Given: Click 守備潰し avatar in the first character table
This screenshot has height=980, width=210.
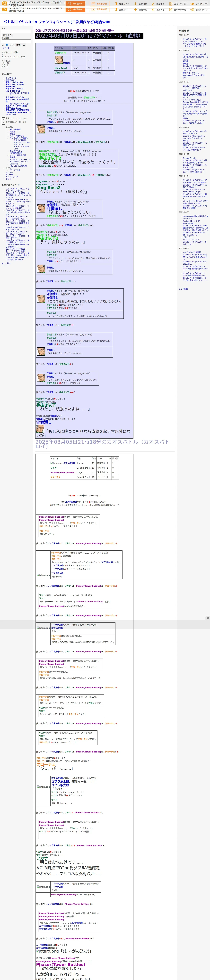Looking at the screenshot, I should [59, 60].
